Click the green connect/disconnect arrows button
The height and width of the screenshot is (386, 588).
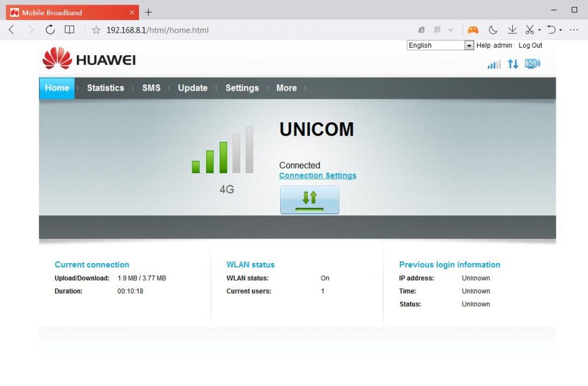click(x=310, y=199)
